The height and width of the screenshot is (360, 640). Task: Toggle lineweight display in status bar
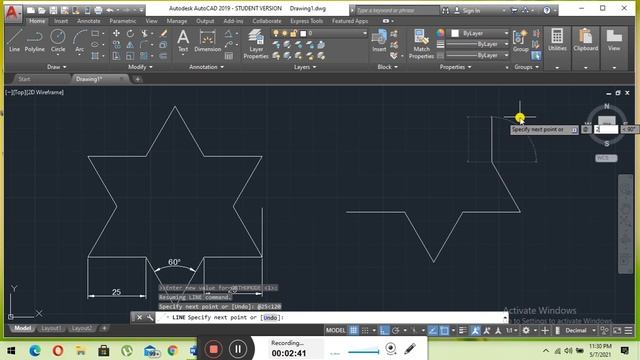coord(462,331)
